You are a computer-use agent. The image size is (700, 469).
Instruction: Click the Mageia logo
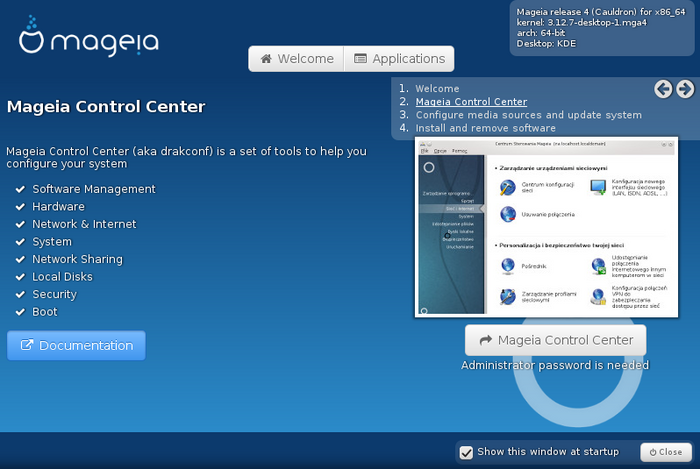89,37
